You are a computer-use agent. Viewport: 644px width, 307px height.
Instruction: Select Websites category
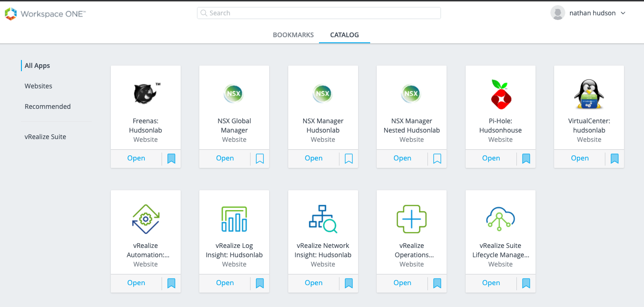(39, 86)
